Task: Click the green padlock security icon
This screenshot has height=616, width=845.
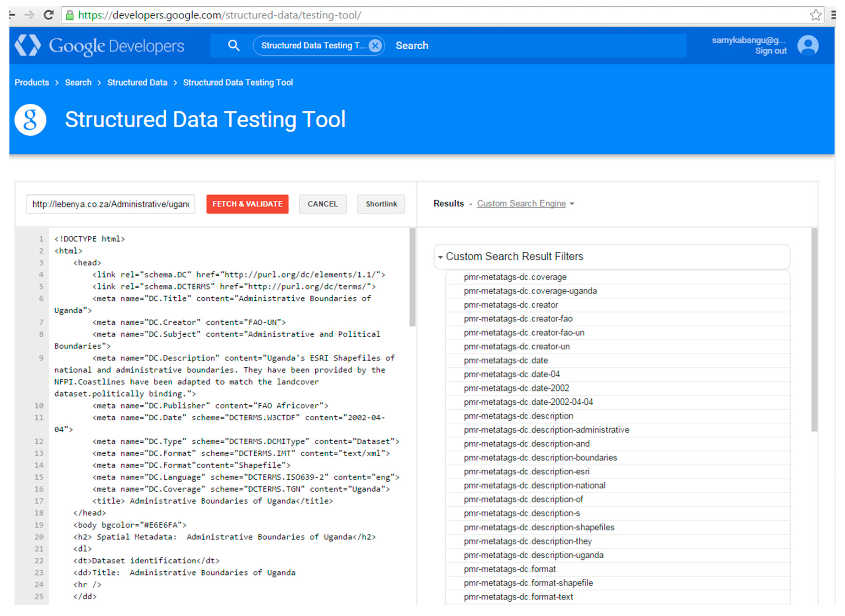Action: click(69, 15)
